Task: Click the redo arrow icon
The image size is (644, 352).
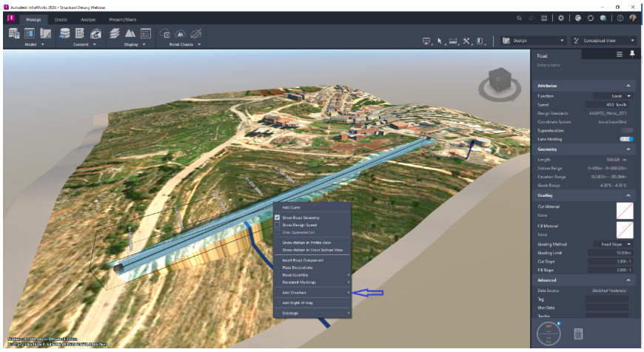Action: 531,18
